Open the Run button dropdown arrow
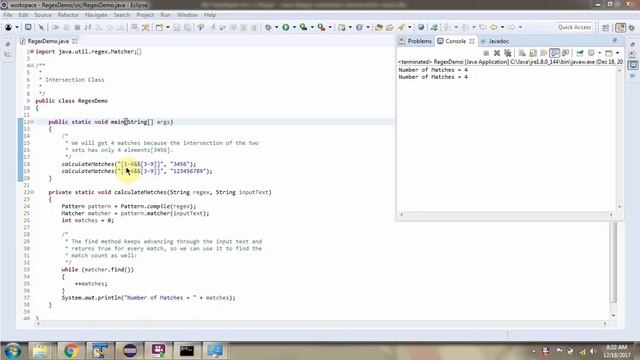Screen dimensions: 640x360 point(294,27)
